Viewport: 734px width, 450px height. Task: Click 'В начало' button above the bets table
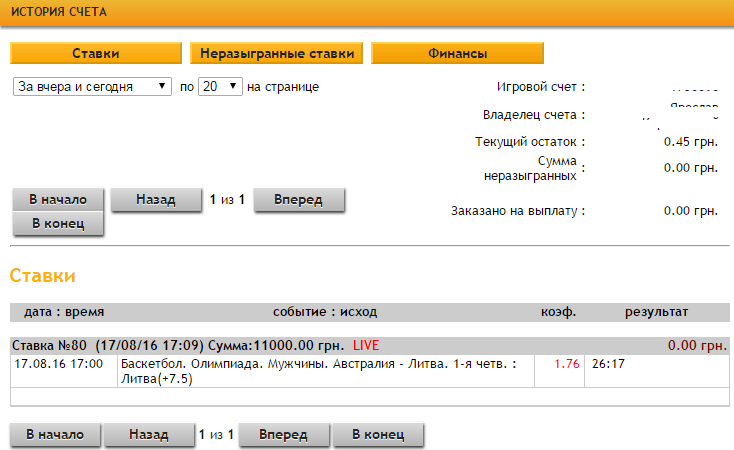(x=58, y=199)
